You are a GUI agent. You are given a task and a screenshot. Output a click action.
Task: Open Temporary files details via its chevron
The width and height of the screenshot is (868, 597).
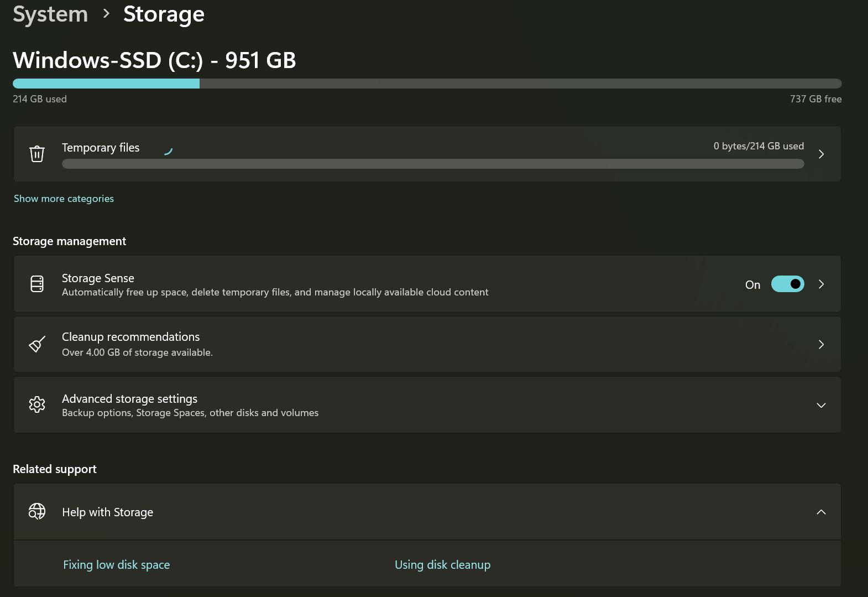821,154
